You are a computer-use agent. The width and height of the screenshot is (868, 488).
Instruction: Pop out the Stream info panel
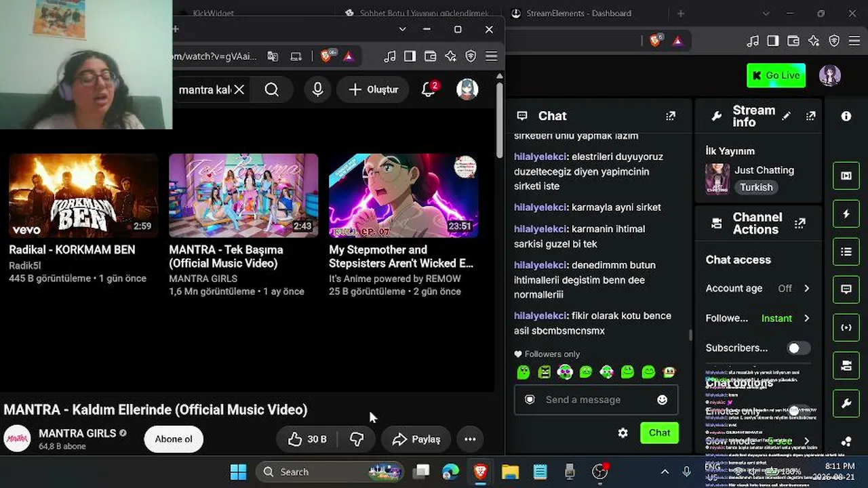click(x=810, y=116)
